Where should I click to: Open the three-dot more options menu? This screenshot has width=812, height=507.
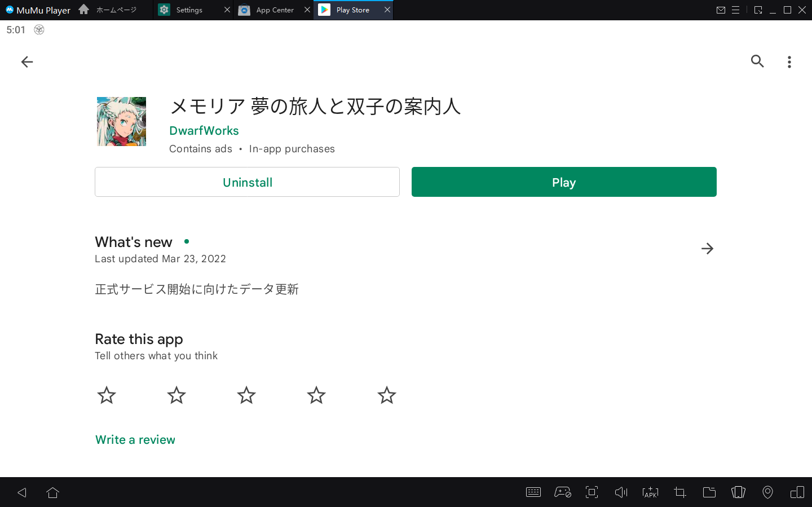789,61
